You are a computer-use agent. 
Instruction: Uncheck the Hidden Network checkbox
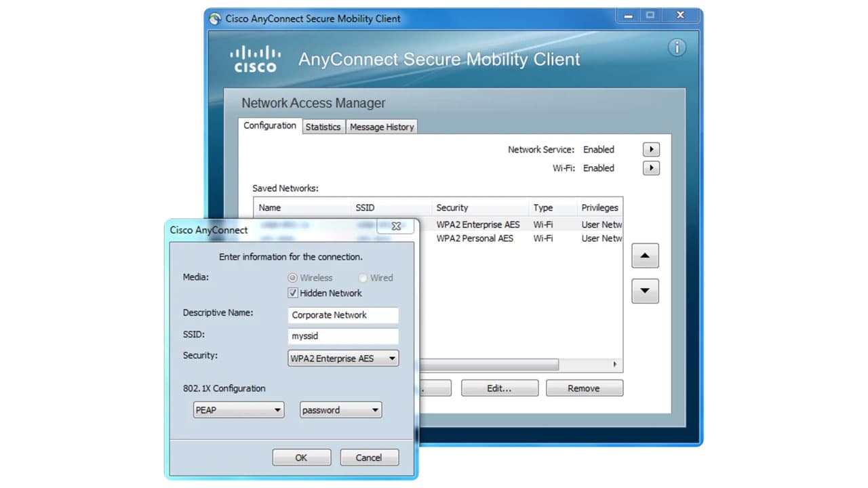point(292,293)
